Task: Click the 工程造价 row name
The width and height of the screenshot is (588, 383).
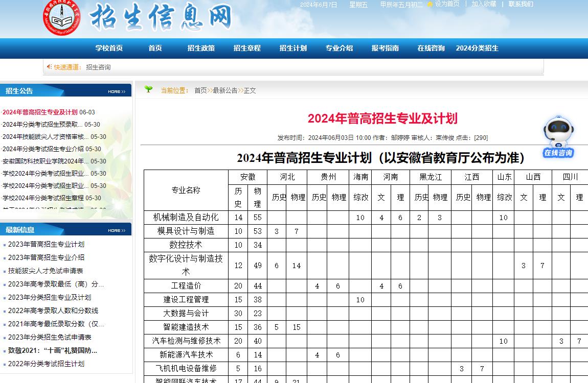Action: pos(186,285)
